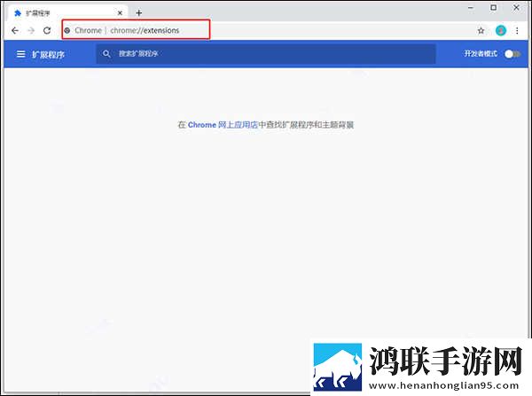Open the Chrome 网上应用店 link
Image resolution: width=532 pixels, height=396 pixels.
[x=223, y=125]
